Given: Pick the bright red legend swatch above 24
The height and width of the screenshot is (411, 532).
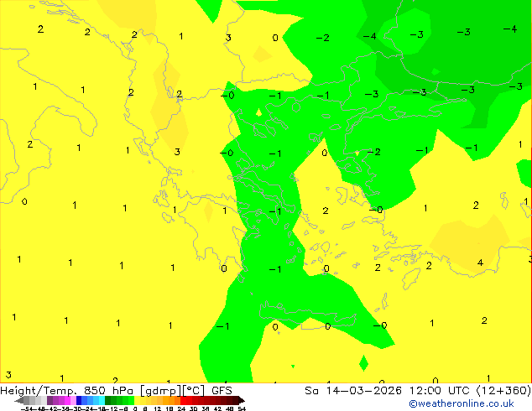Looking at the screenshot, I should tap(183, 400).
